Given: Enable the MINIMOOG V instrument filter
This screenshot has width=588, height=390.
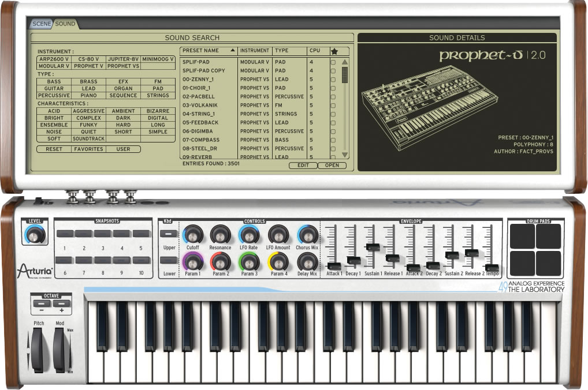Looking at the screenshot, I should pos(158,59).
